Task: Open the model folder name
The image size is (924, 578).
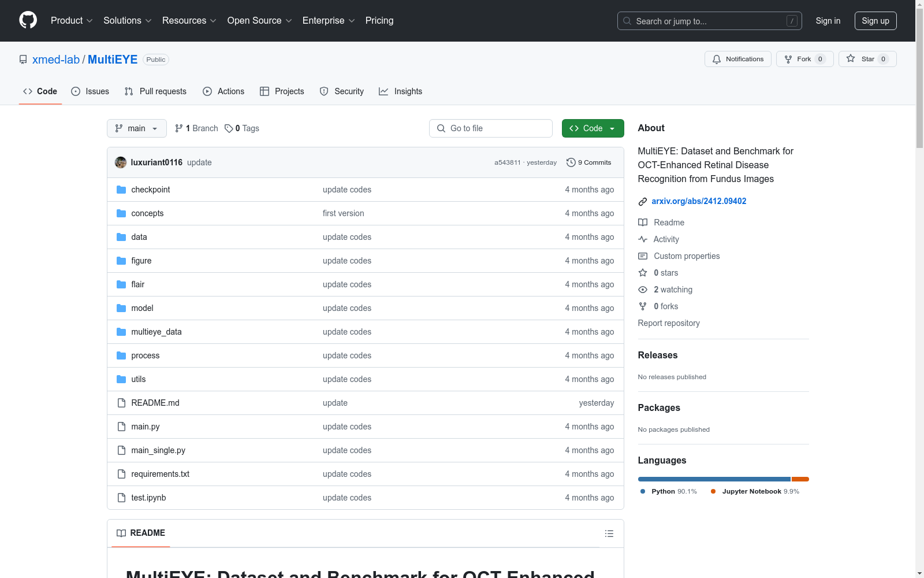Action: [142, 308]
